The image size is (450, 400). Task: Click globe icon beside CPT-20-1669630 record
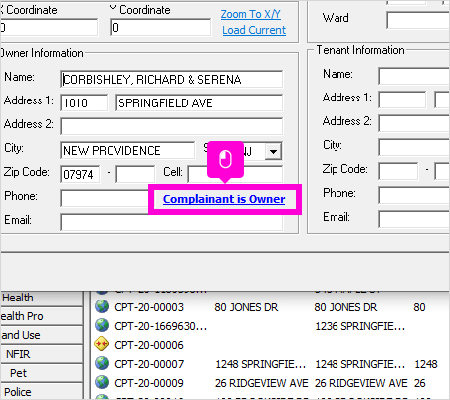[x=102, y=325]
